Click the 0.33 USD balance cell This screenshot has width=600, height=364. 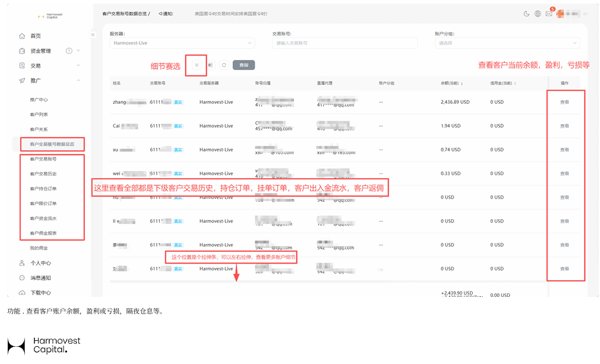[x=450, y=173]
